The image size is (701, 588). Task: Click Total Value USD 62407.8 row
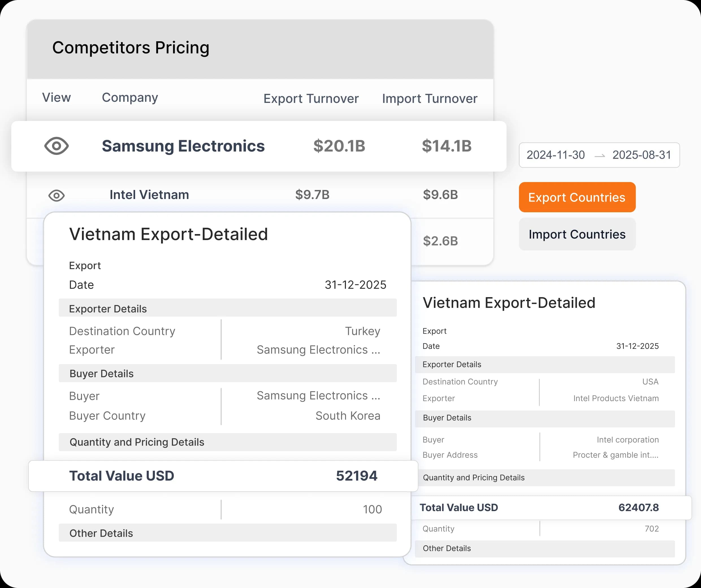[x=551, y=508]
